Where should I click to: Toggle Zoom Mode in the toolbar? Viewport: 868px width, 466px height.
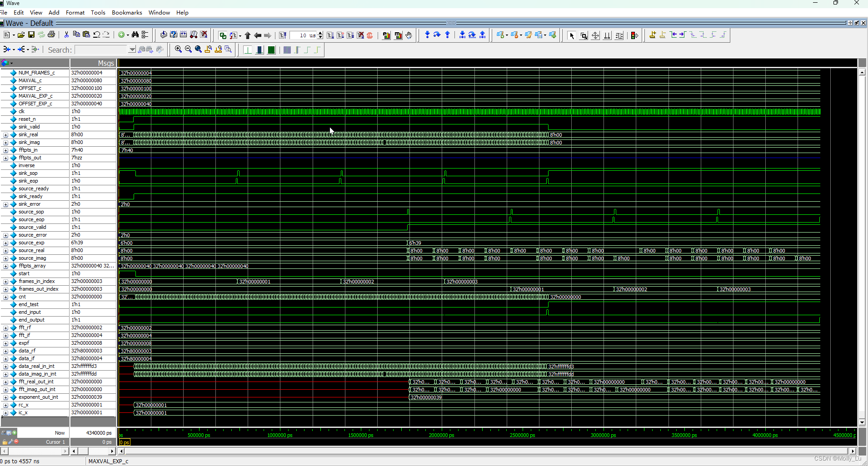pos(584,35)
